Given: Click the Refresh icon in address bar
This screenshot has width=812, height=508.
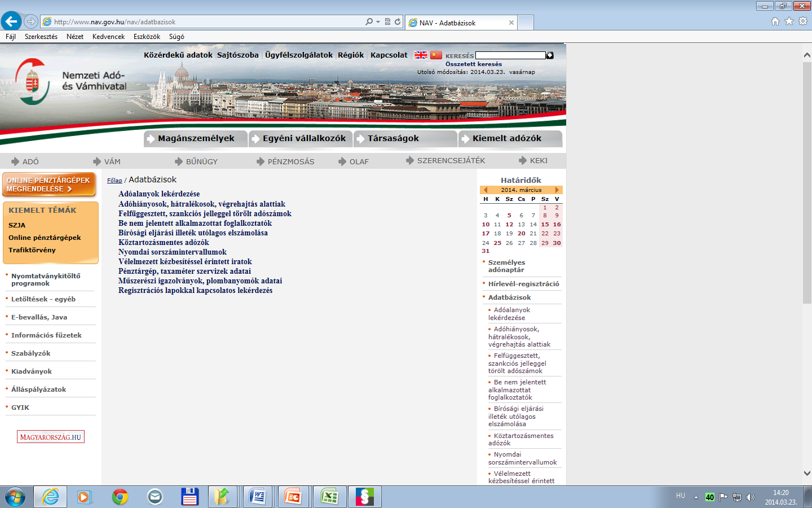Looking at the screenshot, I should 398,22.
